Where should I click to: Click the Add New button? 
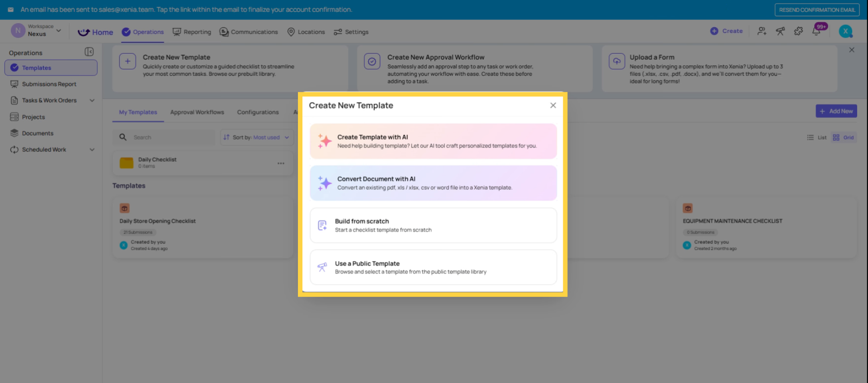(836, 111)
